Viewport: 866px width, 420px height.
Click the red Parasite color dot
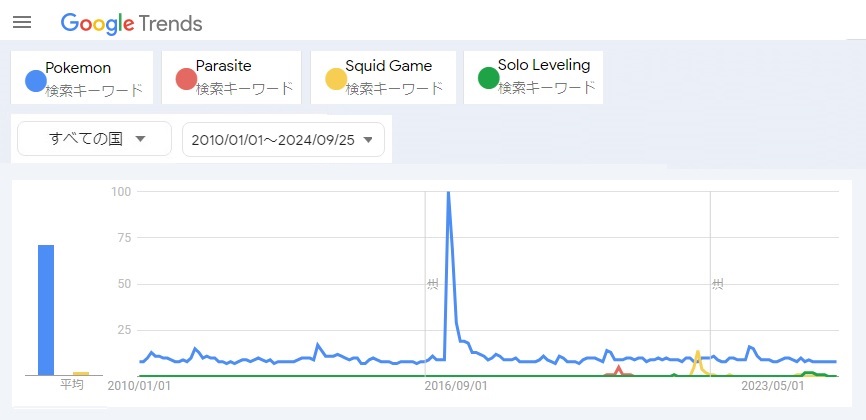[185, 79]
